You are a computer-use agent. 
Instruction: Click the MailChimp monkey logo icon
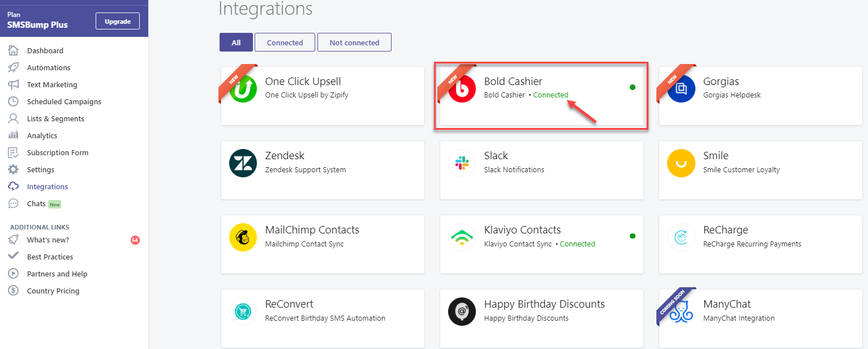point(243,237)
